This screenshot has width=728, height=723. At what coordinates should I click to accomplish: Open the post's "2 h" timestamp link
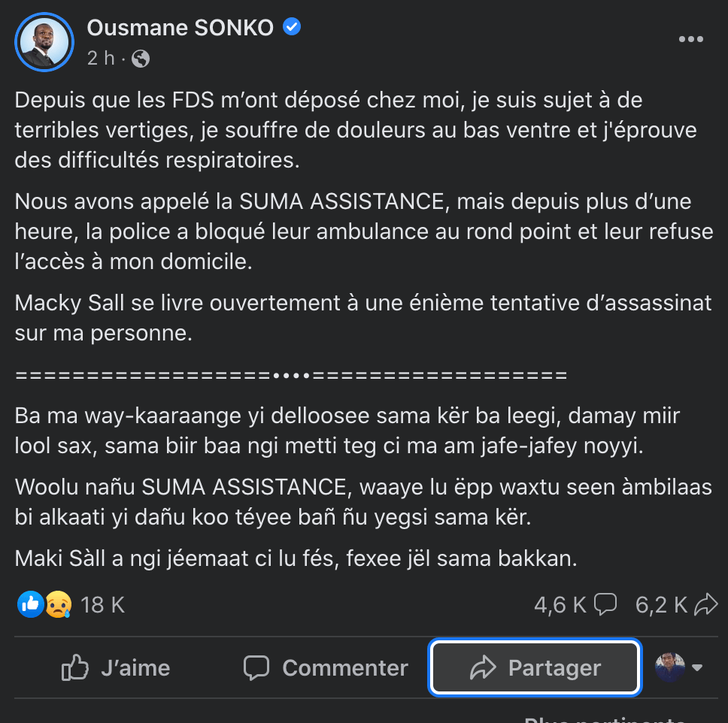point(101,58)
